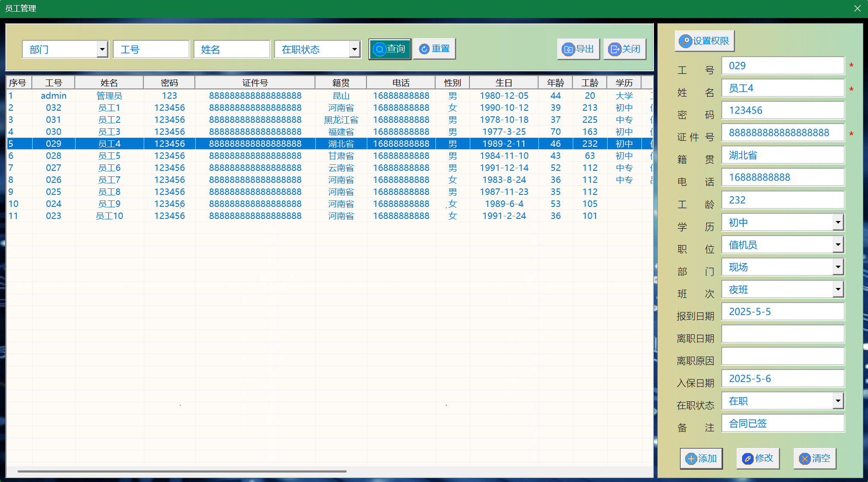Click the 关闭 button in toolbar
The height and width of the screenshot is (482, 868).
pyautogui.click(x=624, y=49)
